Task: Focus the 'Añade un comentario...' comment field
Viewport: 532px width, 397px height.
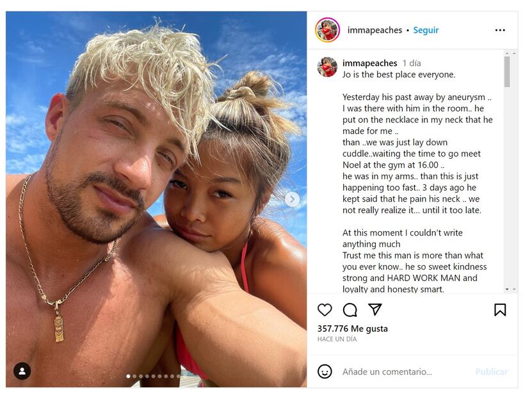Action: (405, 372)
